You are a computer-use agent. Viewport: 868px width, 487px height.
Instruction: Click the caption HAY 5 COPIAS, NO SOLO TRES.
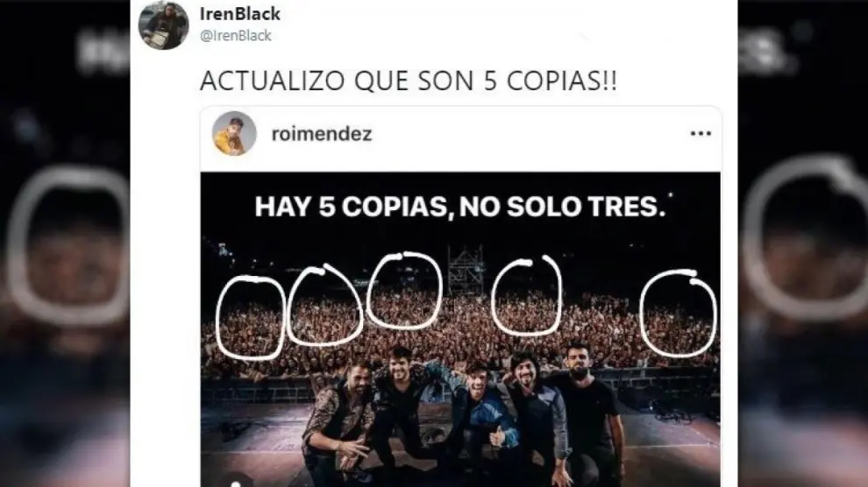[460, 207]
